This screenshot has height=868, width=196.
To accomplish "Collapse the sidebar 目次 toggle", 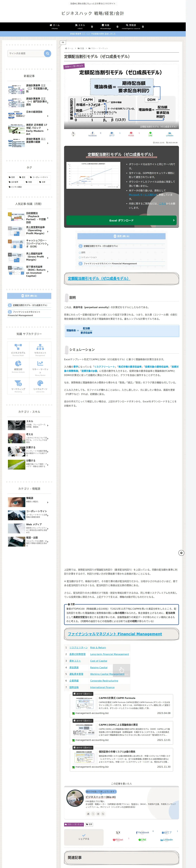I will coord(29,296).
